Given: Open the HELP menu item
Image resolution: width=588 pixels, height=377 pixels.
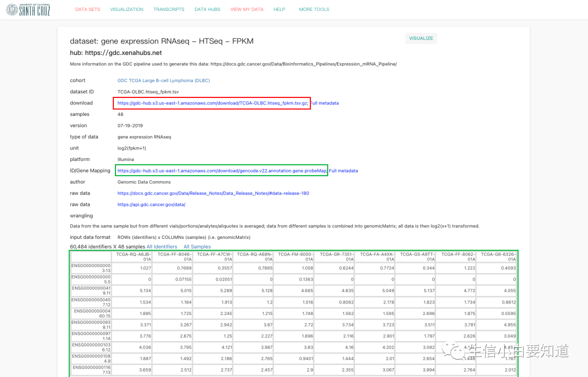Looking at the screenshot, I should click(x=279, y=9).
